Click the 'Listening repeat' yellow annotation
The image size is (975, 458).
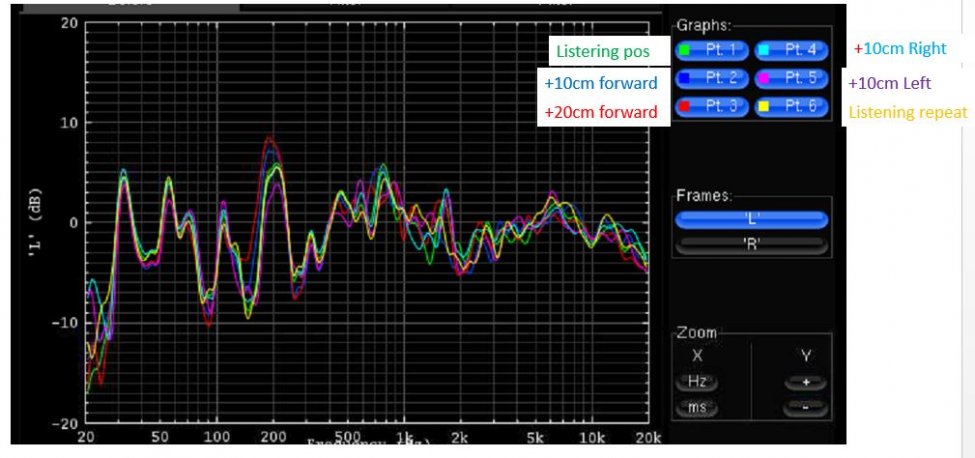coord(908,112)
